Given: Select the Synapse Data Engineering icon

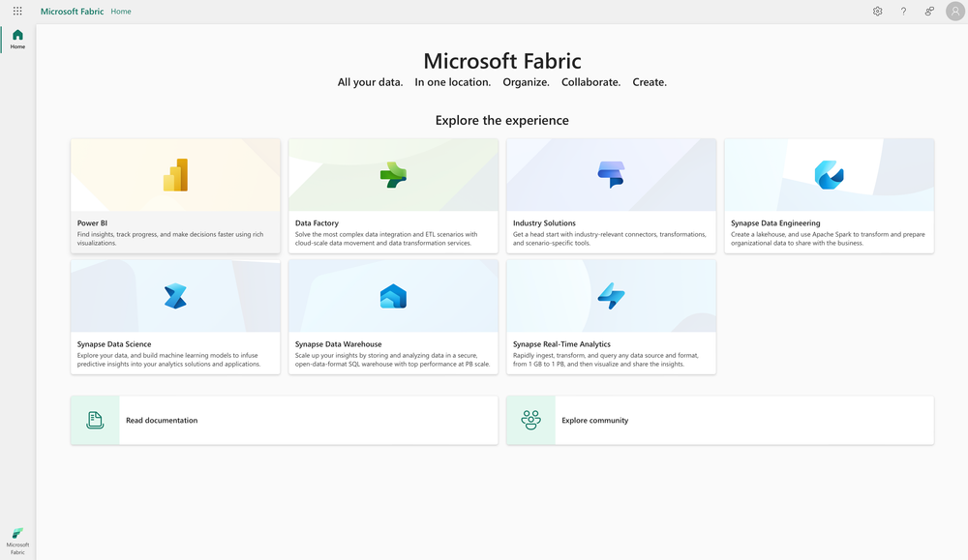Looking at the screenshot, I should click(x=829, y=175).
